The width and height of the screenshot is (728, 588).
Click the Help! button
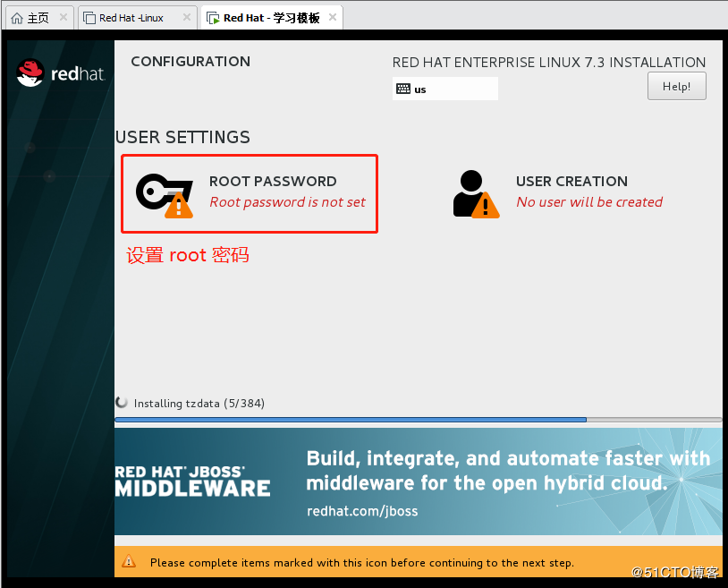point(676,86)
